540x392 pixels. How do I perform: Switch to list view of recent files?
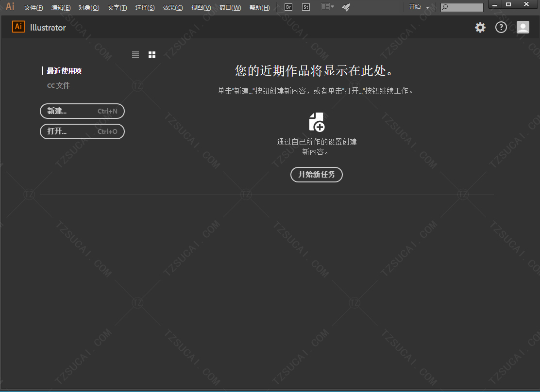click(135, 55)
